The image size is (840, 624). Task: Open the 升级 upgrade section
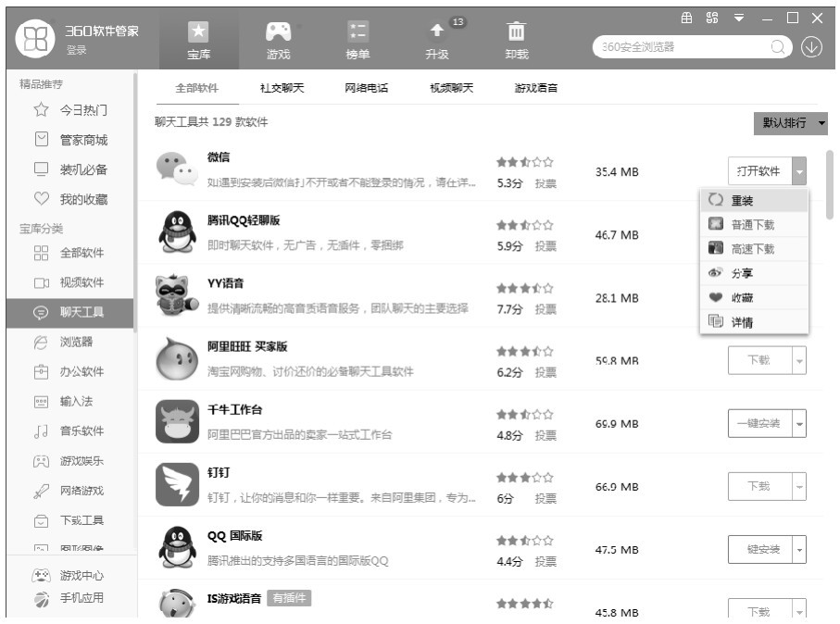pos(437,40)
